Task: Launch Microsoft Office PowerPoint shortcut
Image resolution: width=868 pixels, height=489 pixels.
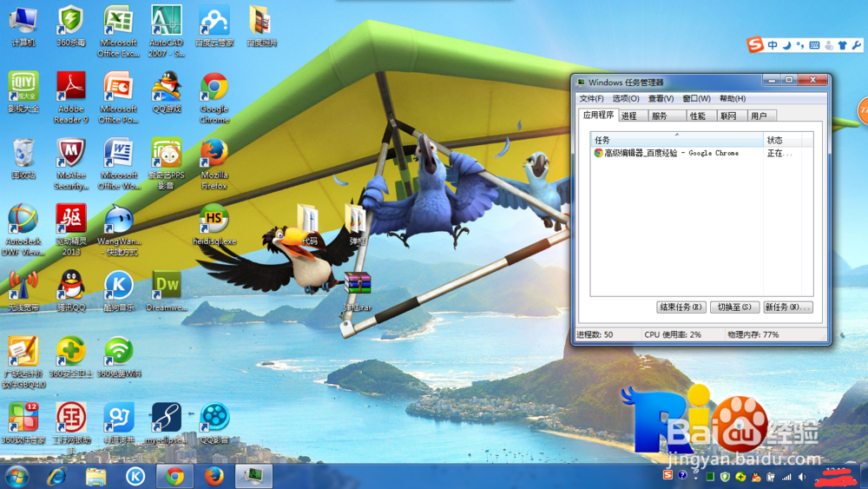Action: 118,97
